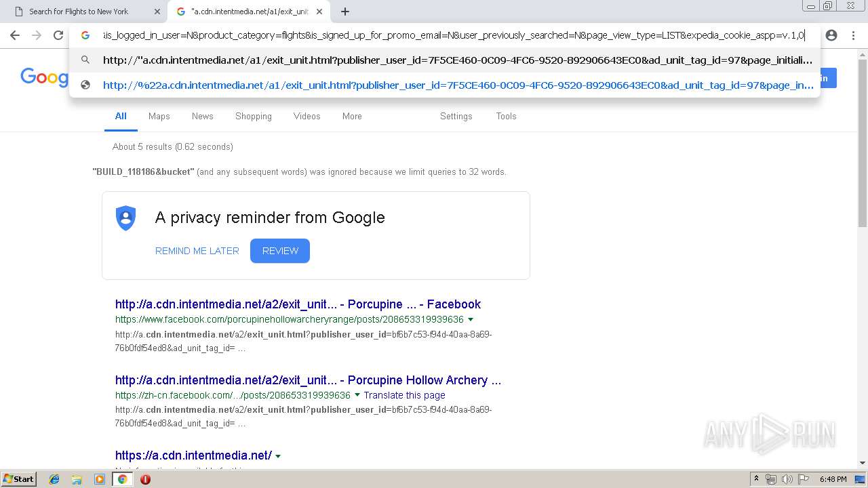Open a new browser tab with plus icon
868x488 pixels.
[x=345, y=12]
